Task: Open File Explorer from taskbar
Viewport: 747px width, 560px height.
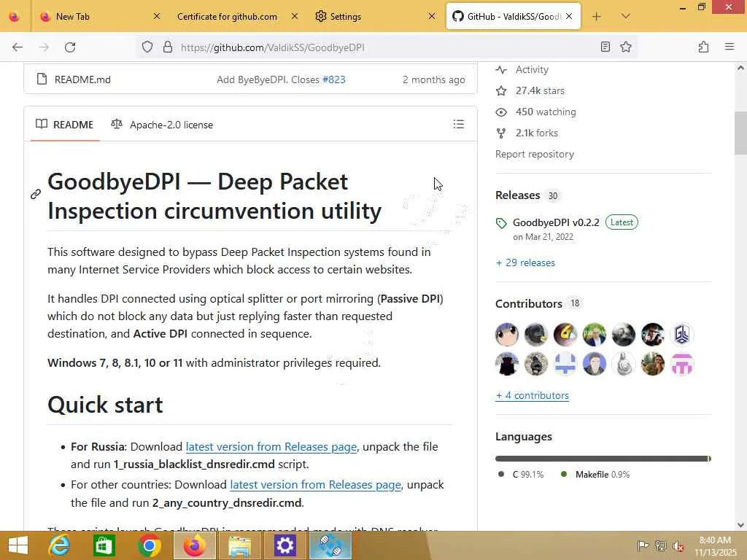Action: (239, 545)
